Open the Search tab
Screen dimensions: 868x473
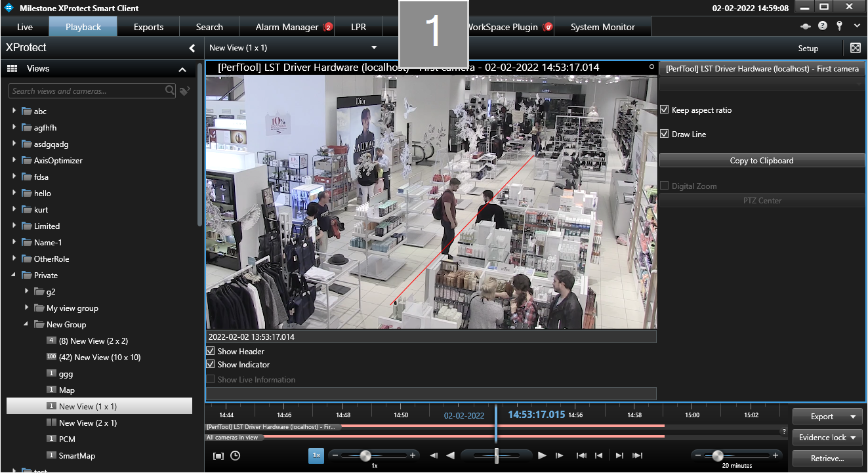tap(209, 27)
